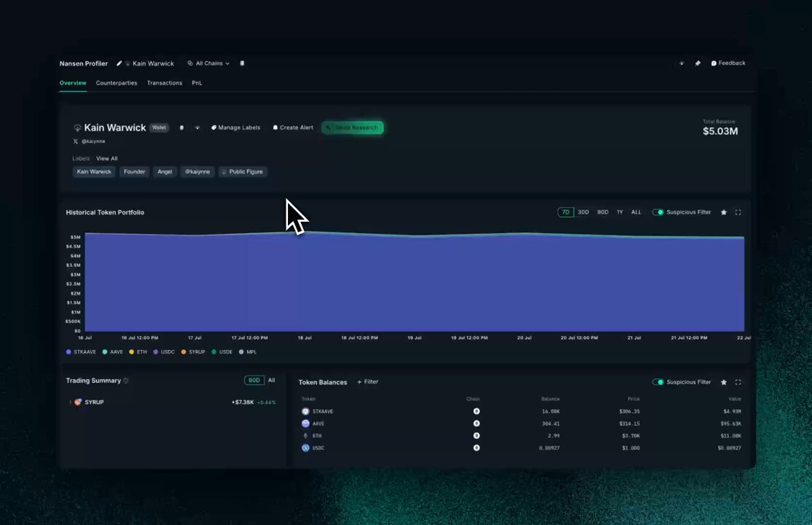
Task: Copy address icon beside the Wallet badge
Action: pos(181,128)
